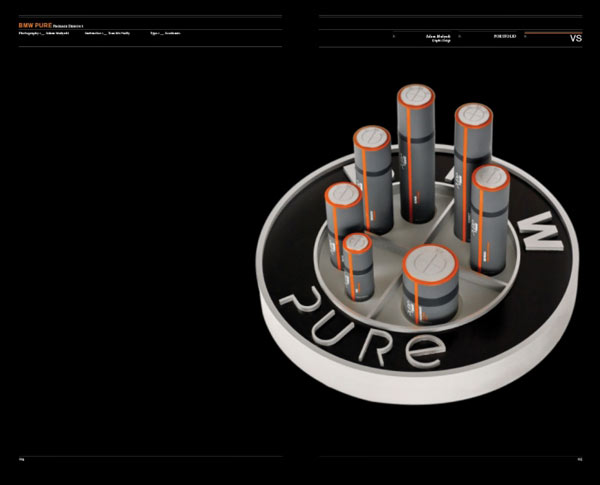600x485 pixels.
Task: Click the Photography credit line under the title
Action: pos(44,33)
